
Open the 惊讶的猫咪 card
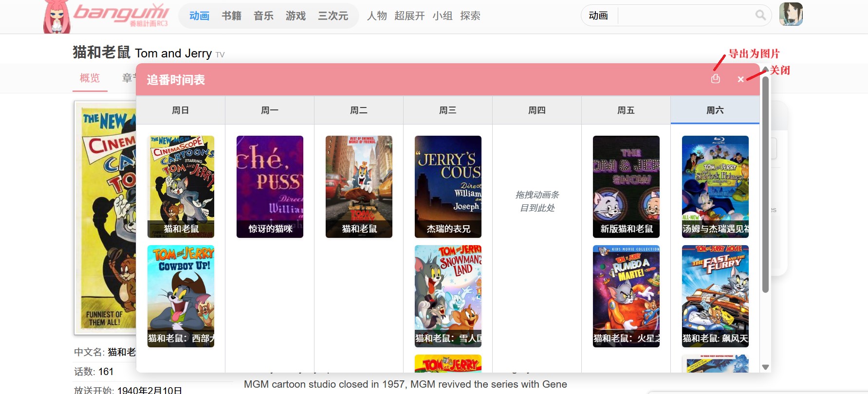[x=270, y=187]
